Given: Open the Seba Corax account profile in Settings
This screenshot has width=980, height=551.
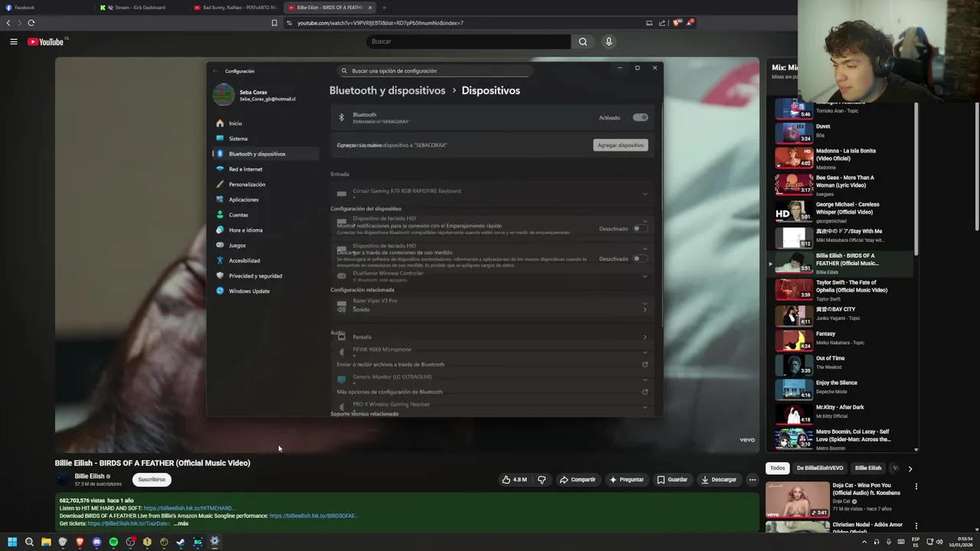Looking at the screenshot, I should (x=255, y=95).
